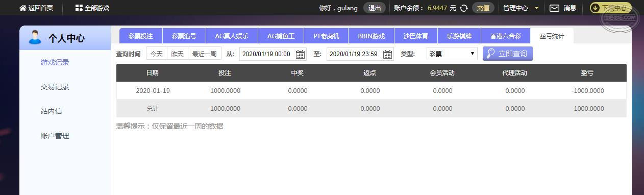The height and width of the screenshot is (195, 644).
Task: Click the home icon beside 返回首页
Action: tap(22, 8)
